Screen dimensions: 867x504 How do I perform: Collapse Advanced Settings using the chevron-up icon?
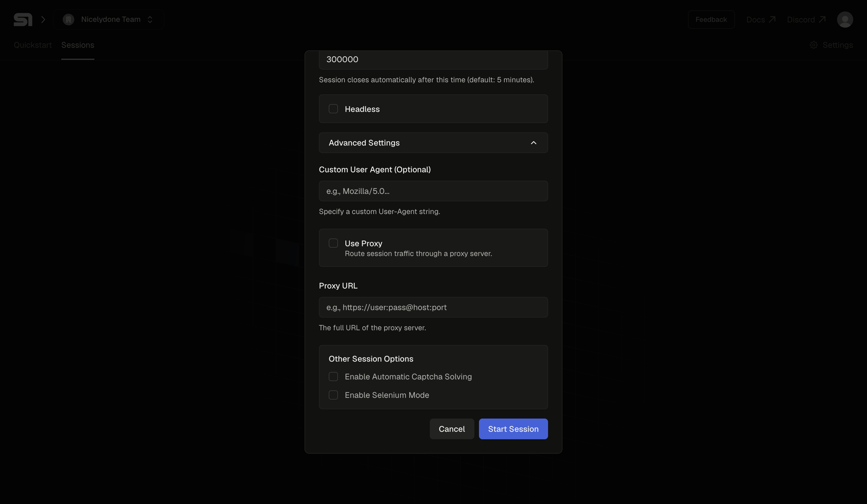533,143
